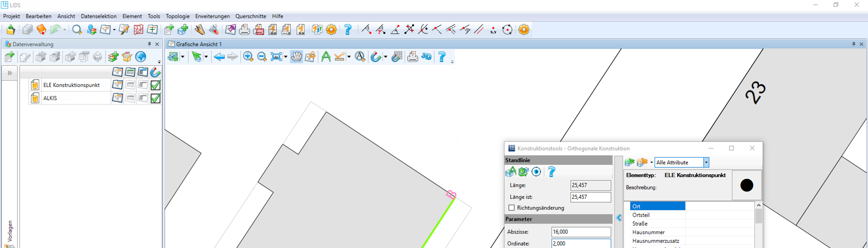Open the Datenselektion menu
868x248 pixels.
[99, 16]
